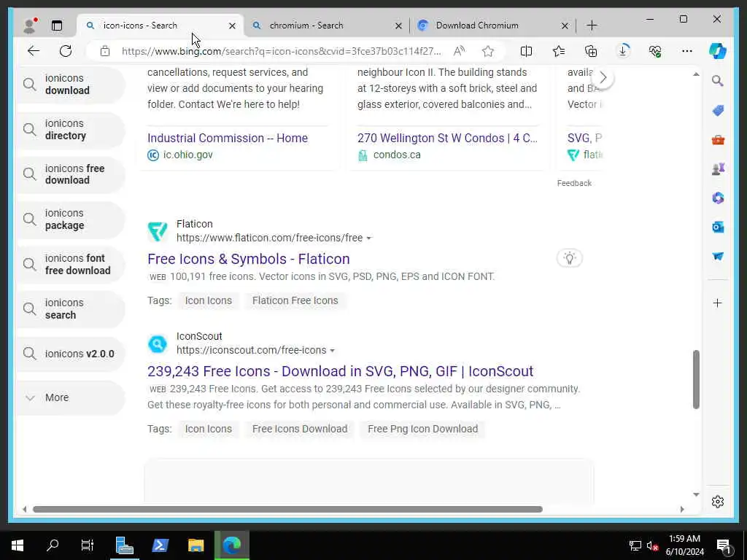Close the chromium Search tab
Screen dimensions: 747x560
[x=398, y=26]
